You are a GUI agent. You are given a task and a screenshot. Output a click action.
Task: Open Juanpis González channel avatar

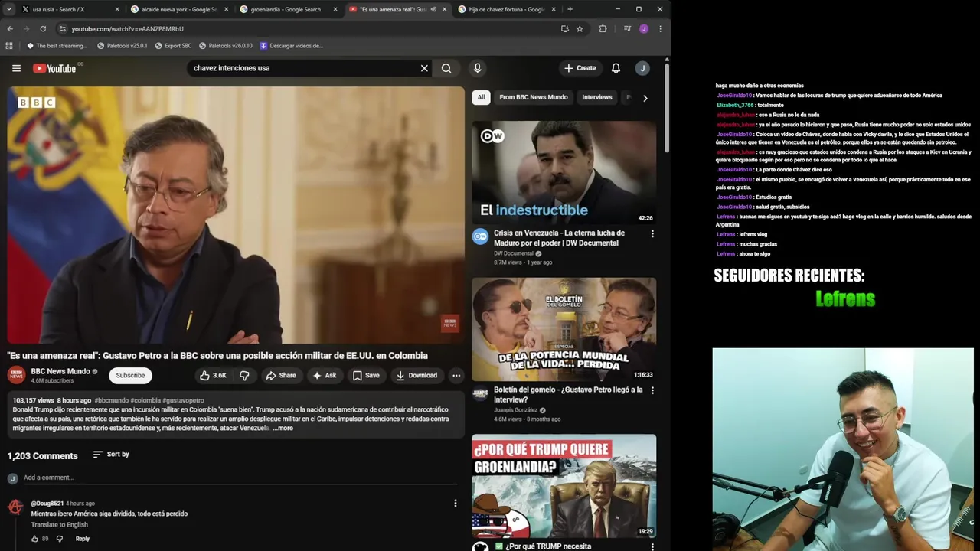[480, 393]
